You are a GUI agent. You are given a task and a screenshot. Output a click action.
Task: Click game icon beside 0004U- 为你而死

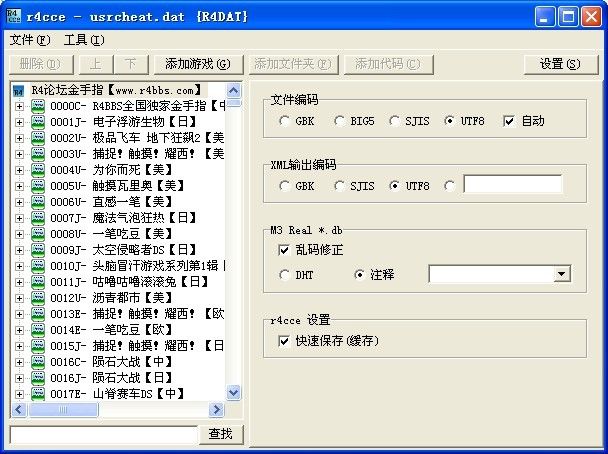[x=38, y=170]
